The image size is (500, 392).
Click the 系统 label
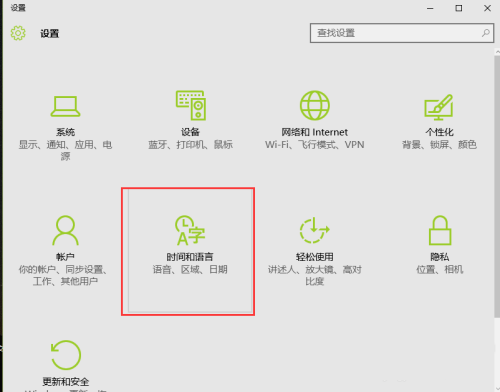[65, 132]
